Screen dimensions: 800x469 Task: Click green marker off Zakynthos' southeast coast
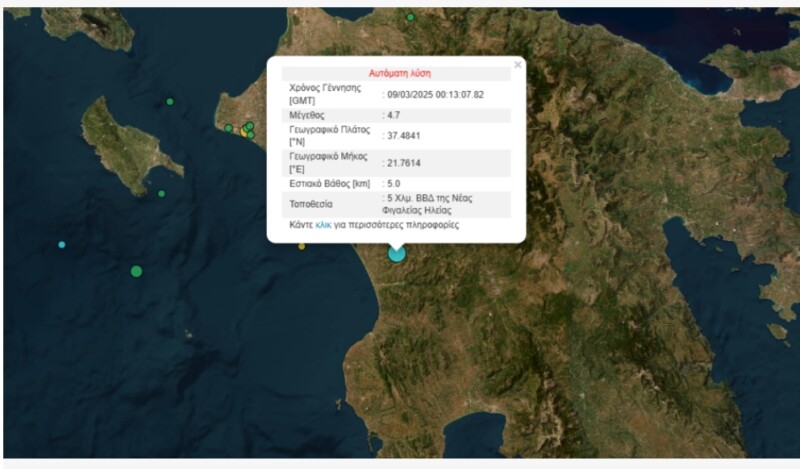coord(161,193)
